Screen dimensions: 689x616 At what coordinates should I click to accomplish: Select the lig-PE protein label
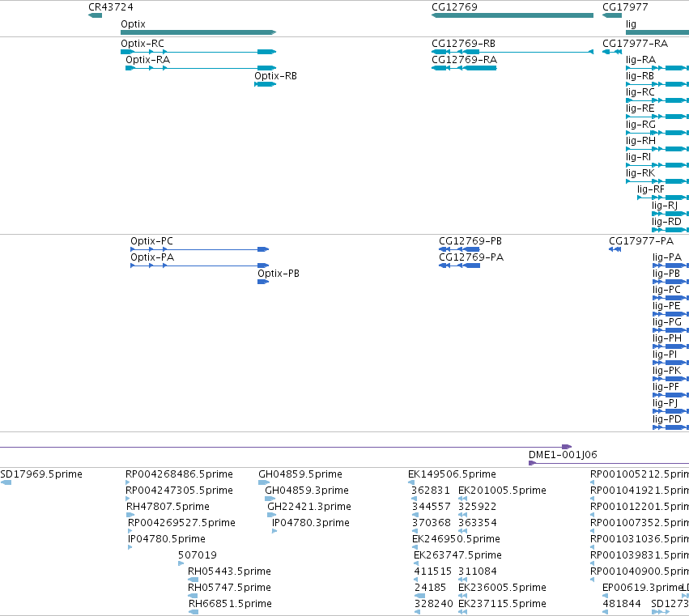[666, 306]
